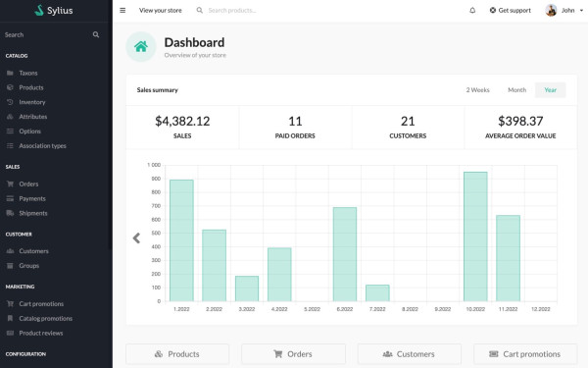Click the sidebar search magnifier icon

tap(96, 34)
